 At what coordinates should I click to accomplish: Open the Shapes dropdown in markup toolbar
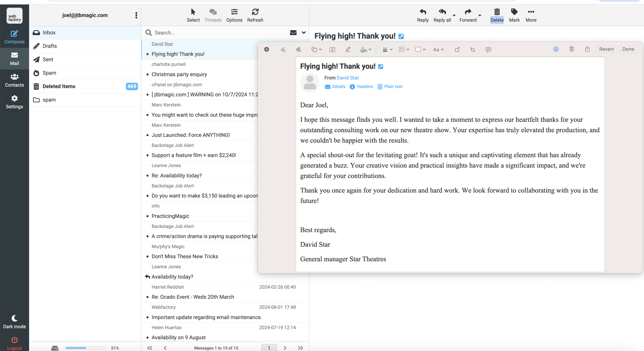tap(316, 49)
